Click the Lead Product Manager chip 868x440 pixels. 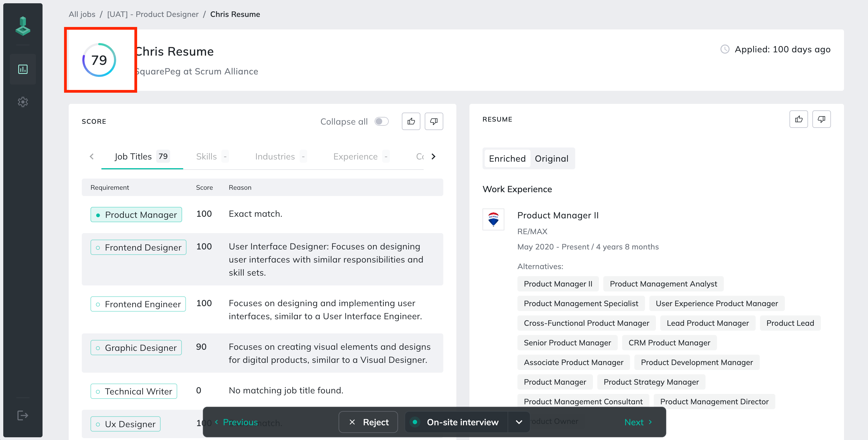[x=708, y=323]
